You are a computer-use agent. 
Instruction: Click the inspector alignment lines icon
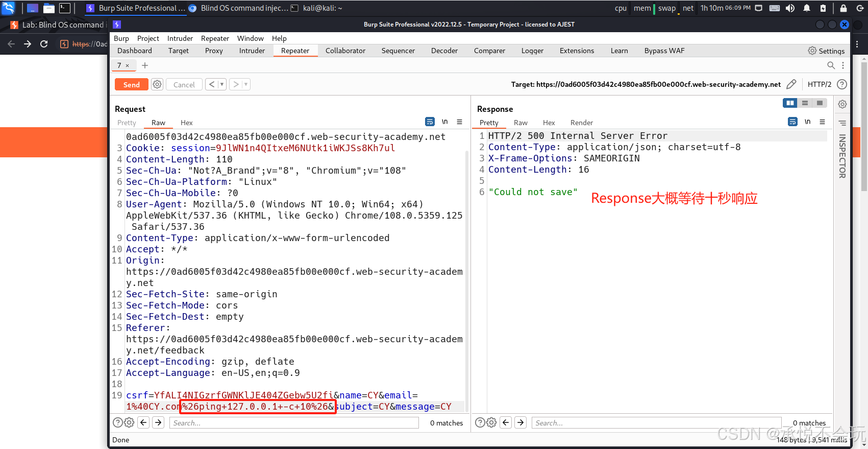(x=842, y=123)
